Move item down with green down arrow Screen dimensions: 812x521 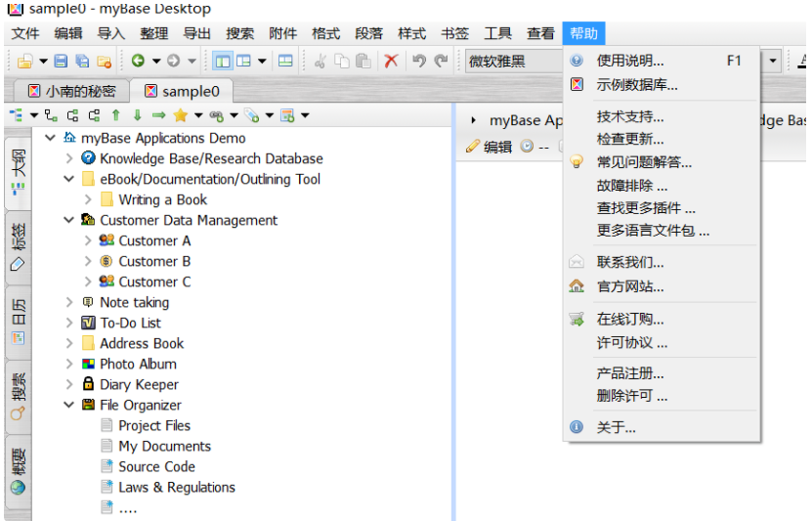[x=137, y=115]
